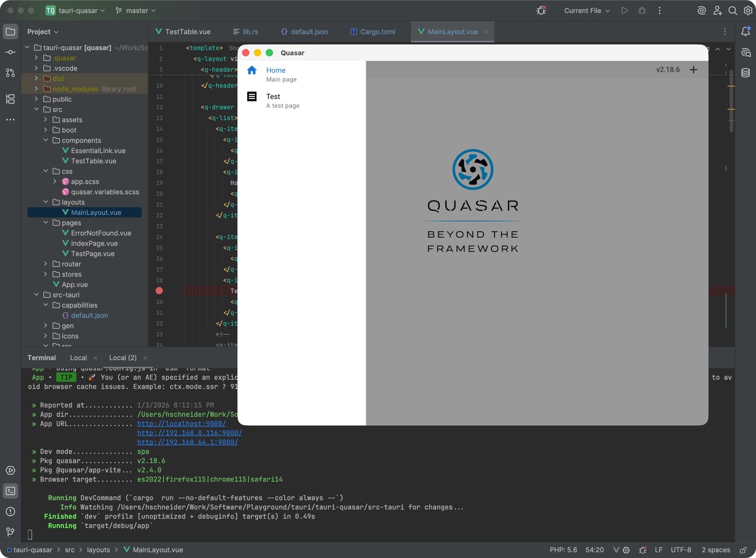The image size is (756, 558).
Task: Select the Local terminal tab
Action: 78,358
